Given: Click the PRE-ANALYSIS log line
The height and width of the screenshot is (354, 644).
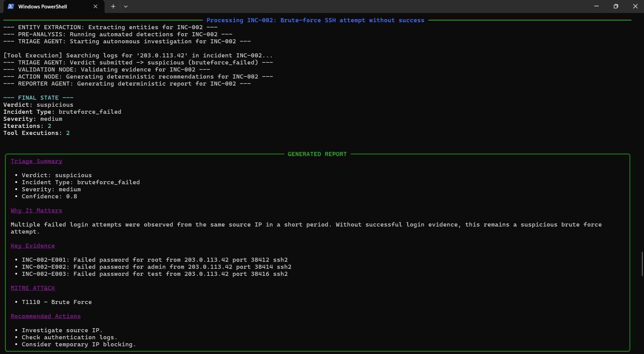Looking at the screenshot, I should click(118, 34).
